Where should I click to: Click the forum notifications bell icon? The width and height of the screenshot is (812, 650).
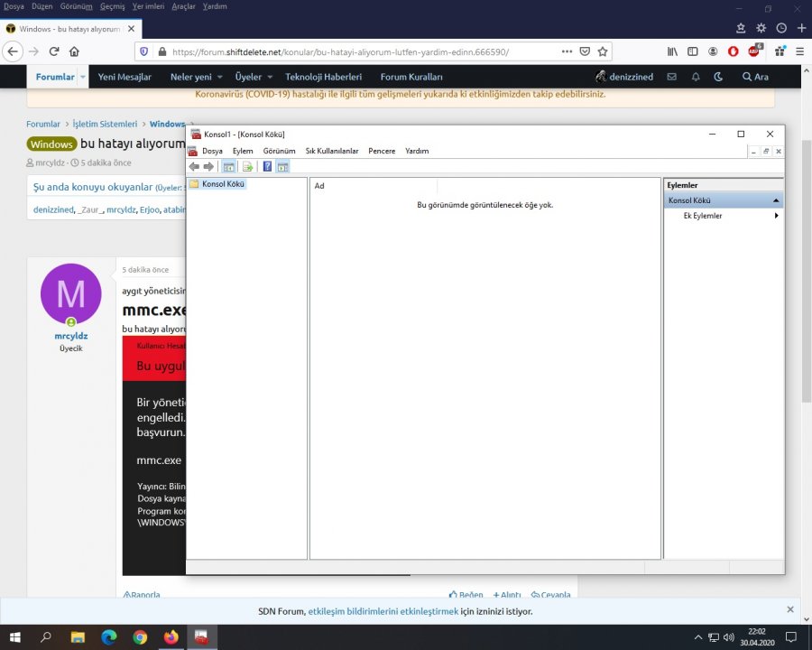pyautogui.click(x=696, y=77)
